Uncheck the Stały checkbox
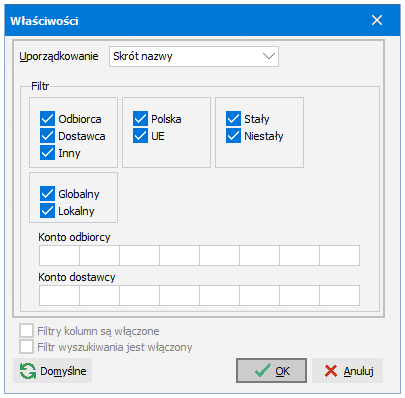 tap(233, 119)
